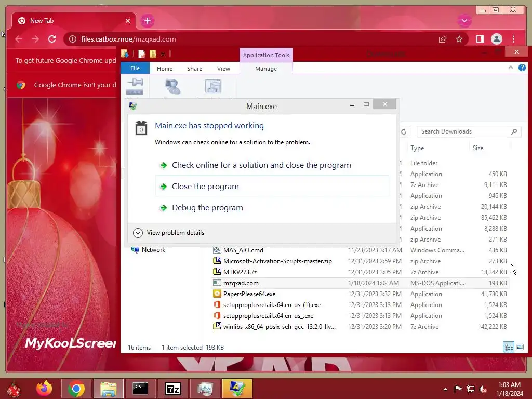Click Run as administrator ribbon icon
The width and height of the screenshot is (532, 399).
click(172, 87)
